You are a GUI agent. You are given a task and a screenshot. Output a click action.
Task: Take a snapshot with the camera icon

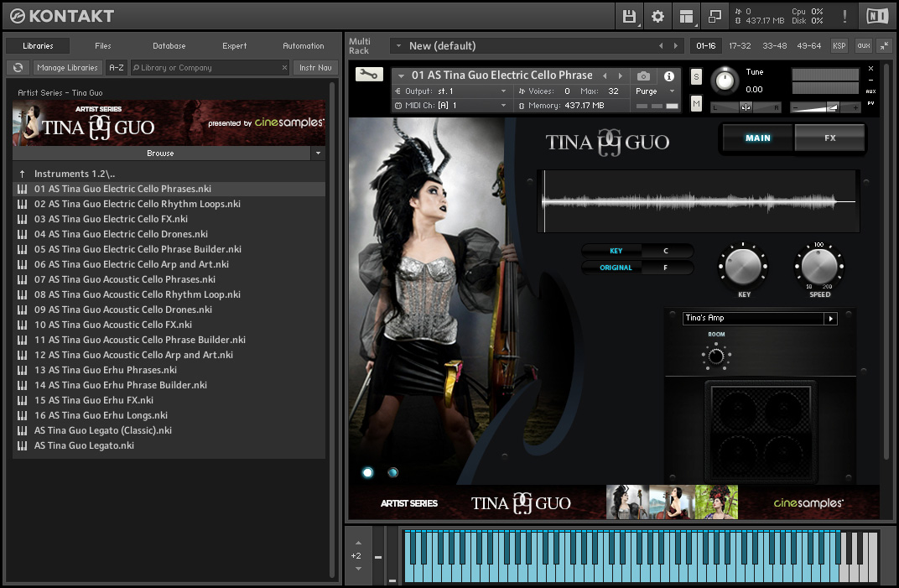click(x=642, y=75)
